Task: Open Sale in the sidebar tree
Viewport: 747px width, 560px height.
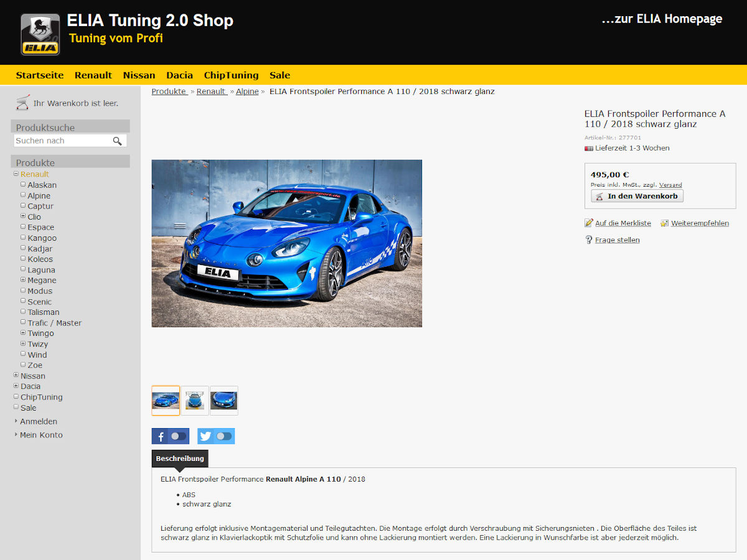Action: click(29, 408)
